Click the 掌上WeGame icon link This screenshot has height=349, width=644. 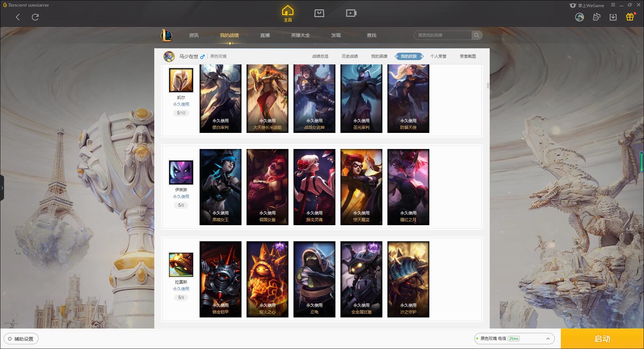[587, 5]
